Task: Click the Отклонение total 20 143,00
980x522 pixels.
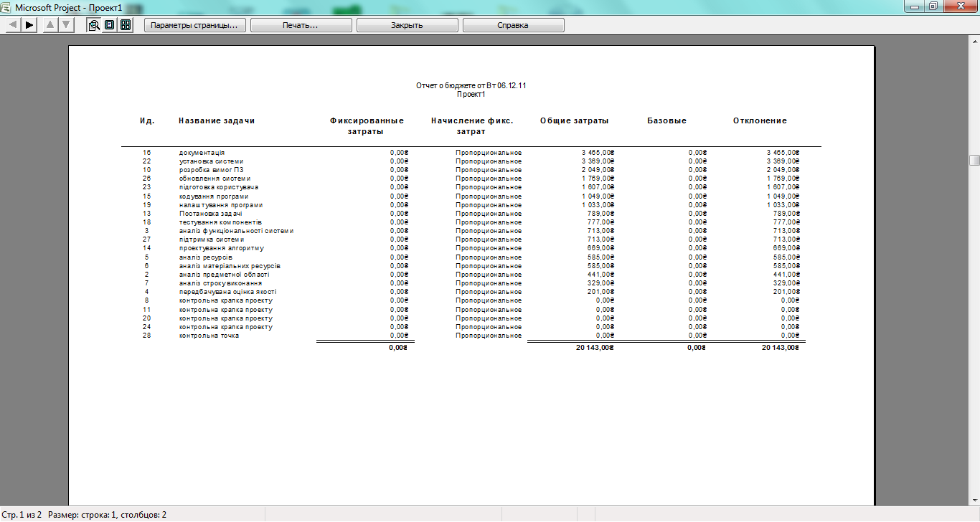Action: click(780, 348)
